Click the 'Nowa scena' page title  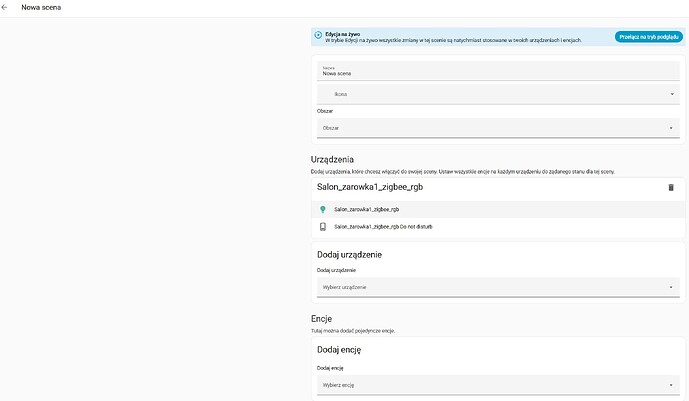43,7
